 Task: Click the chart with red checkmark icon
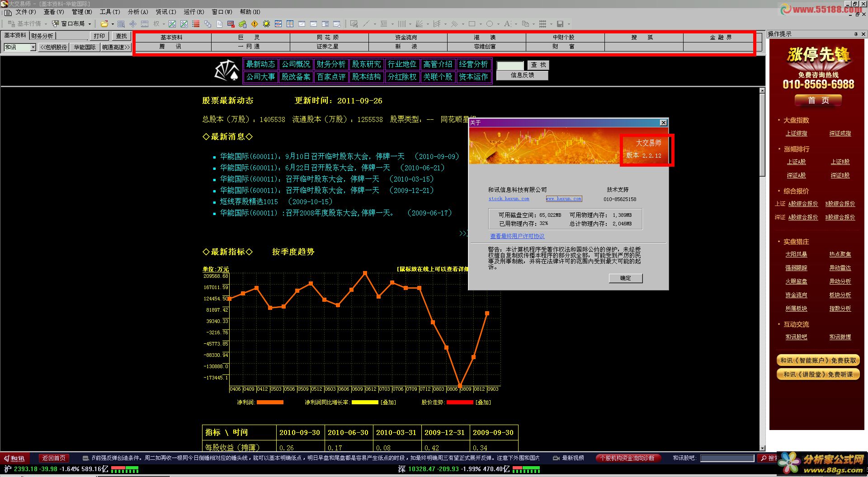[231, 23]
